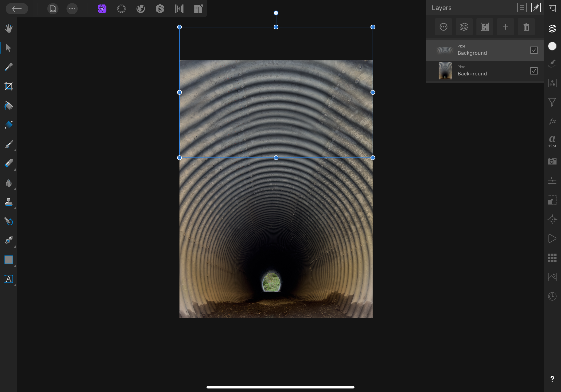This screenshot has width=561, height=392.
Task: Open Layer Options circle icon
Action: 444,27
